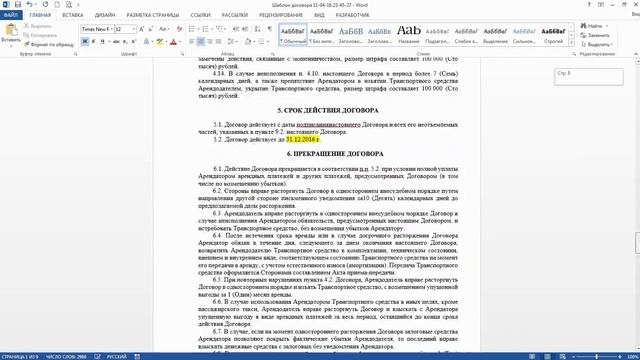Switch to the РАЗМЕТКА СТРАНИЦЫ tab

(x=153, y=15)
